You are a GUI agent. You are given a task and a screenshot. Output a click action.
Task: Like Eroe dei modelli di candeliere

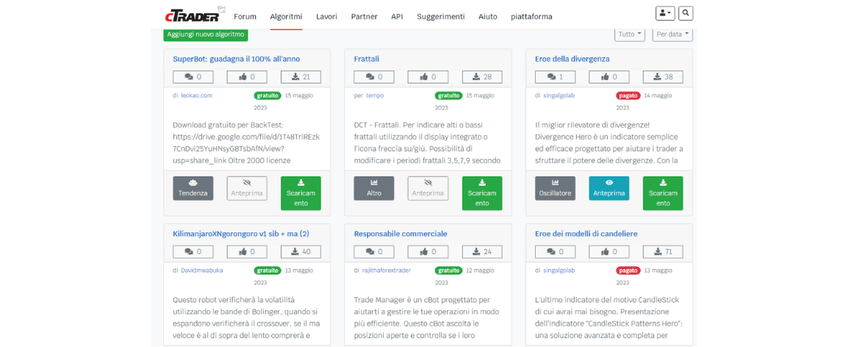[x=609, y=252]
